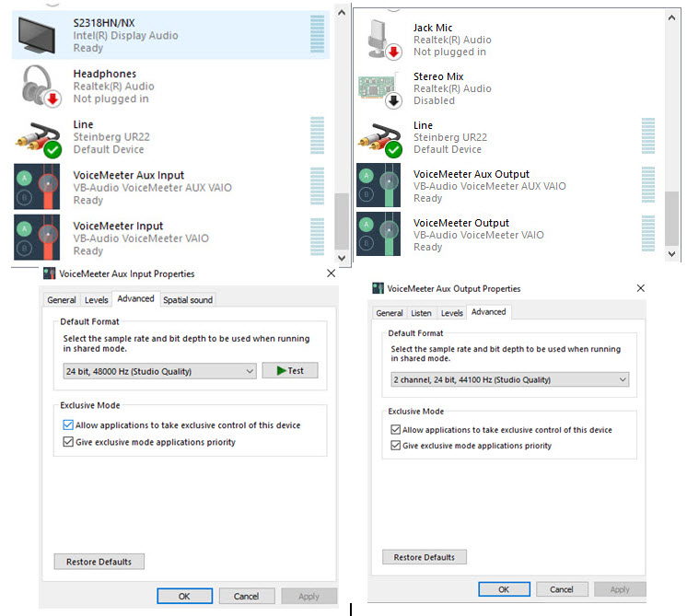Select the "VoiceMeeter Aux Input" device name
Screen dimensions: 687x616
129,175
